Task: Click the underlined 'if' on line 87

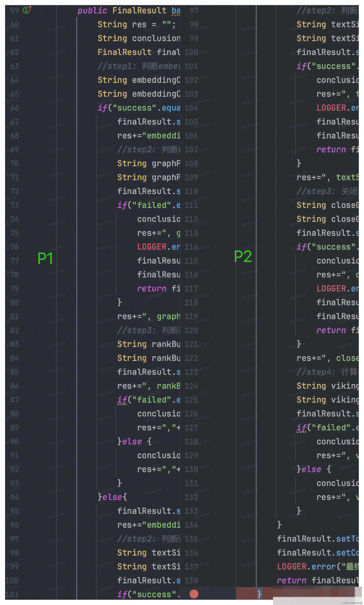Action: point(122,400)
